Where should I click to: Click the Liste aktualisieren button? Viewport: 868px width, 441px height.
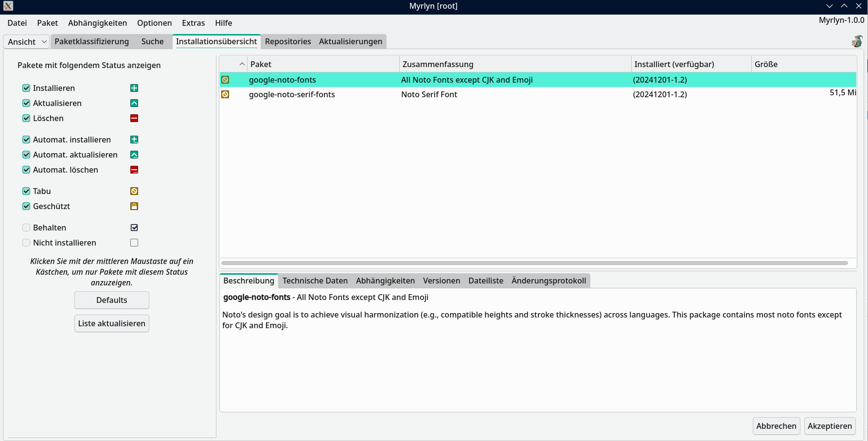coord(111,323)
